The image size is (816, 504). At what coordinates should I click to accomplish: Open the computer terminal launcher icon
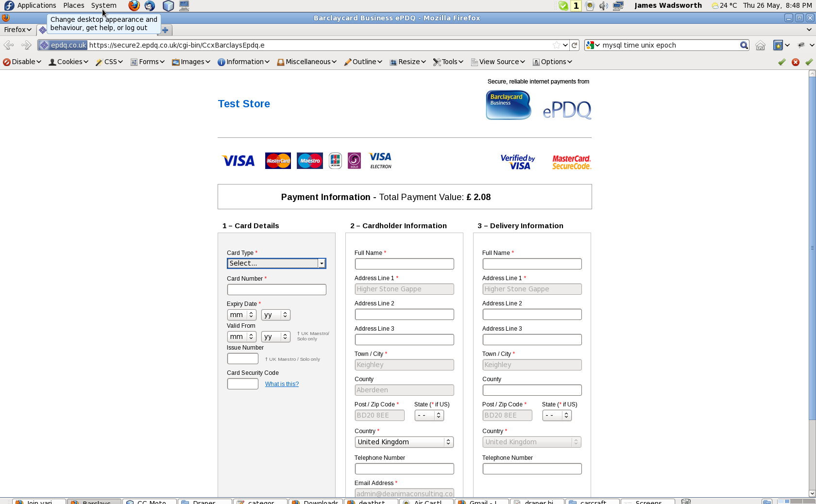pos(184,6)
